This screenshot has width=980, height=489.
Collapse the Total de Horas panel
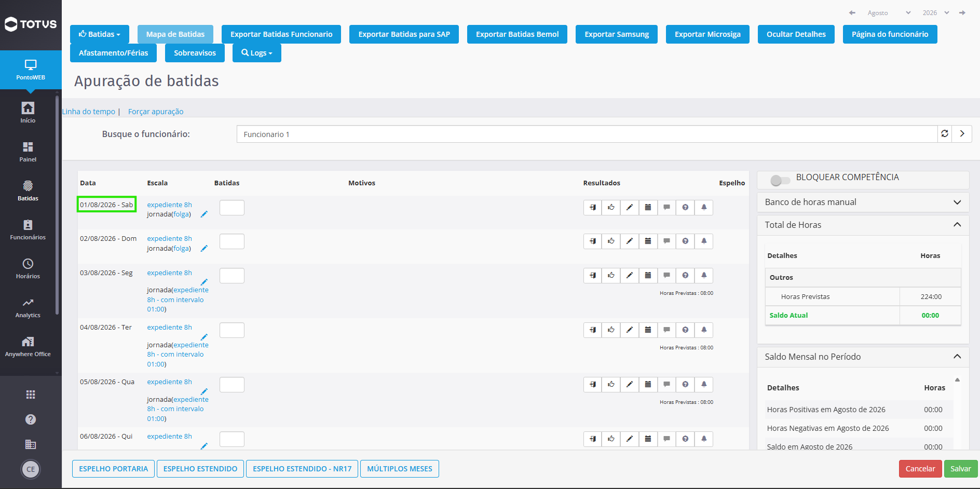tap(863, 225)
